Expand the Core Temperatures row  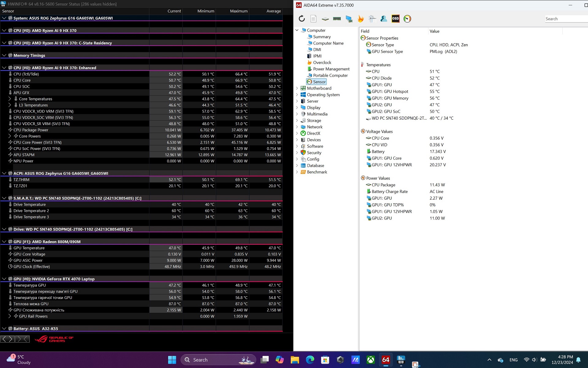coord(9,99)
